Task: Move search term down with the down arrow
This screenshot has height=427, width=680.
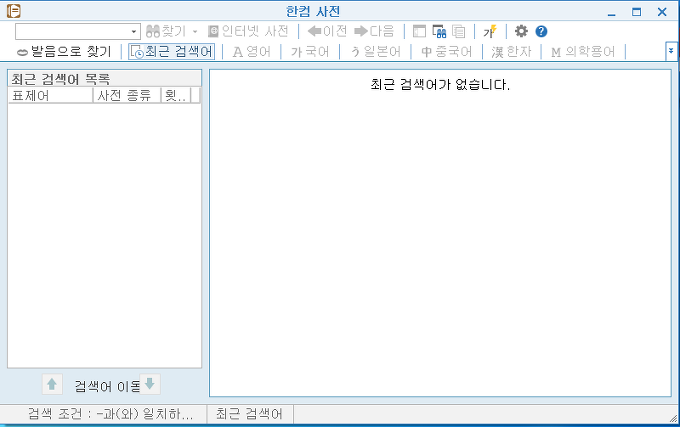Action: coord(150,384)
